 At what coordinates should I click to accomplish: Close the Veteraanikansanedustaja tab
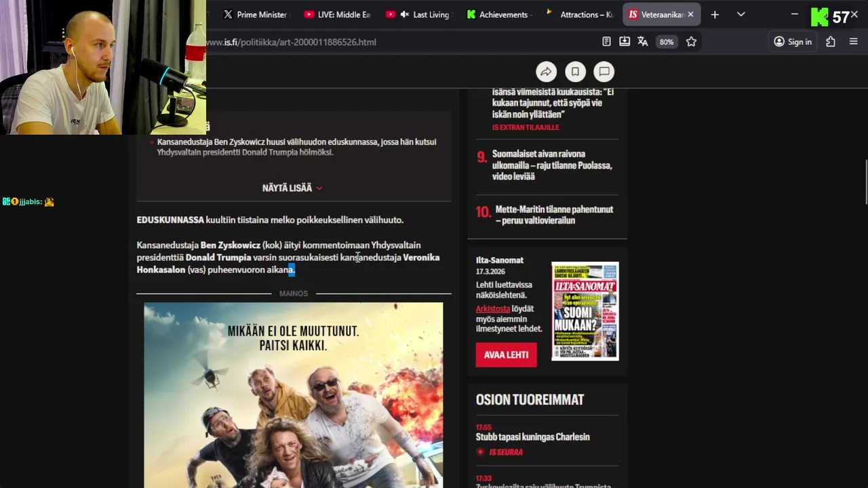691,14
